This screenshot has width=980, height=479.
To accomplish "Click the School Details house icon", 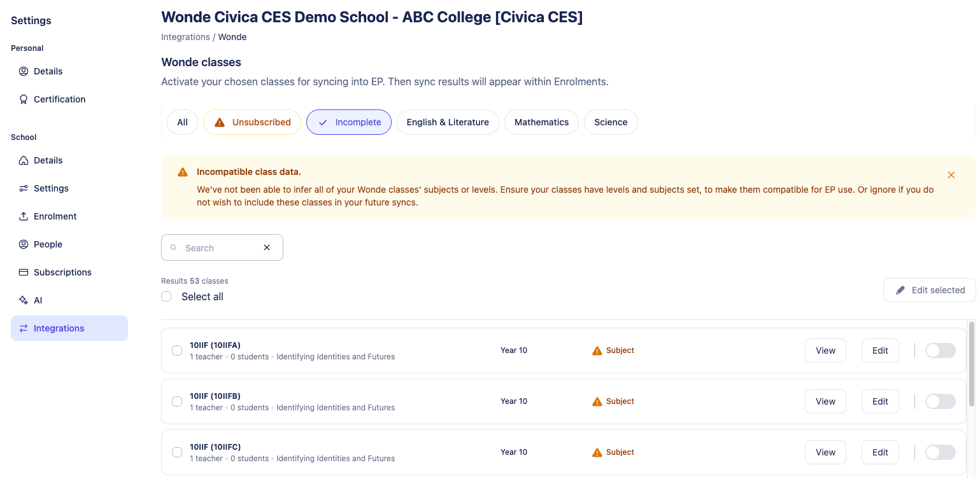I will [x=24, y=160].
